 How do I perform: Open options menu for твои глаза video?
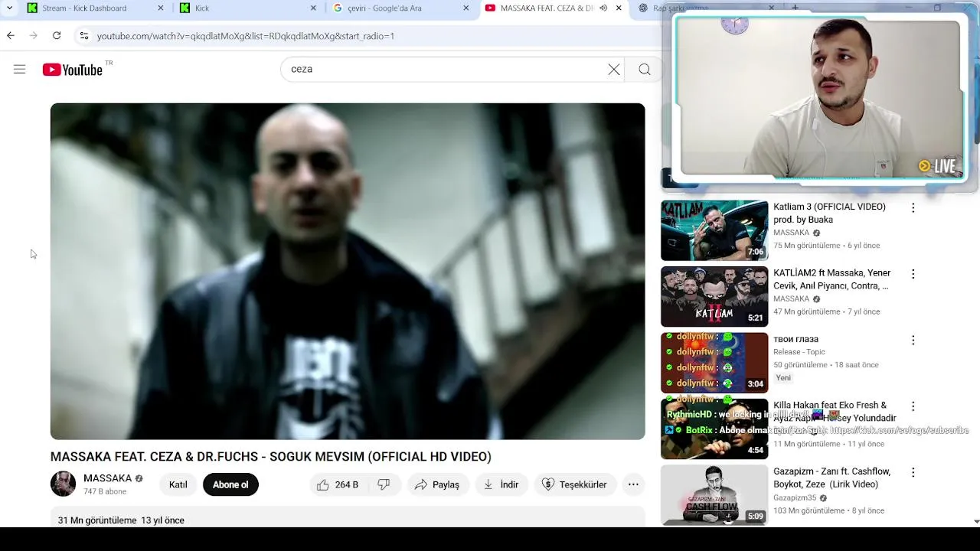click(913, 340)
